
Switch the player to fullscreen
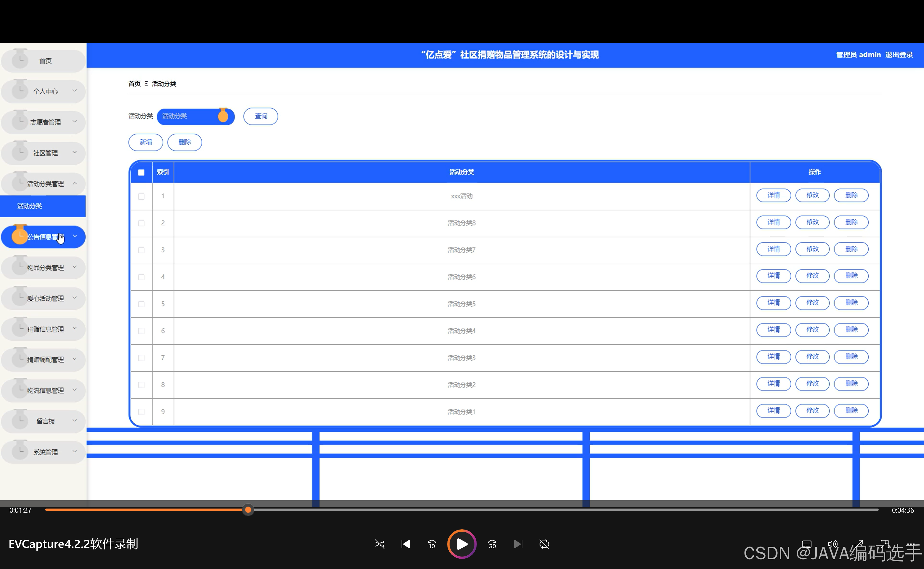(859, 544)
